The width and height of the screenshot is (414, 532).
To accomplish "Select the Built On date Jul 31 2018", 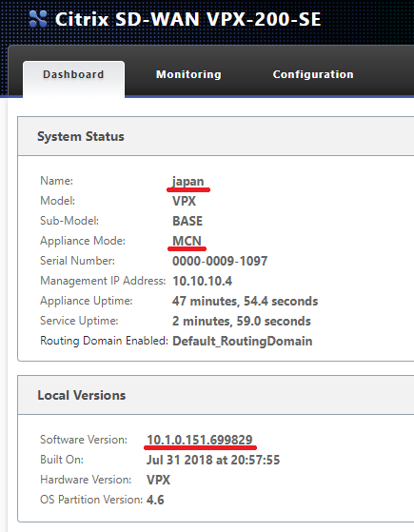I will (x=213, y=460).
